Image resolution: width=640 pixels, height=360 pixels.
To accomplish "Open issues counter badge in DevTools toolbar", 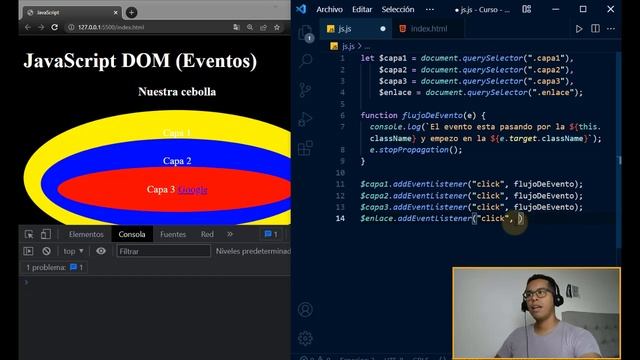I will (x=271, y=234).
